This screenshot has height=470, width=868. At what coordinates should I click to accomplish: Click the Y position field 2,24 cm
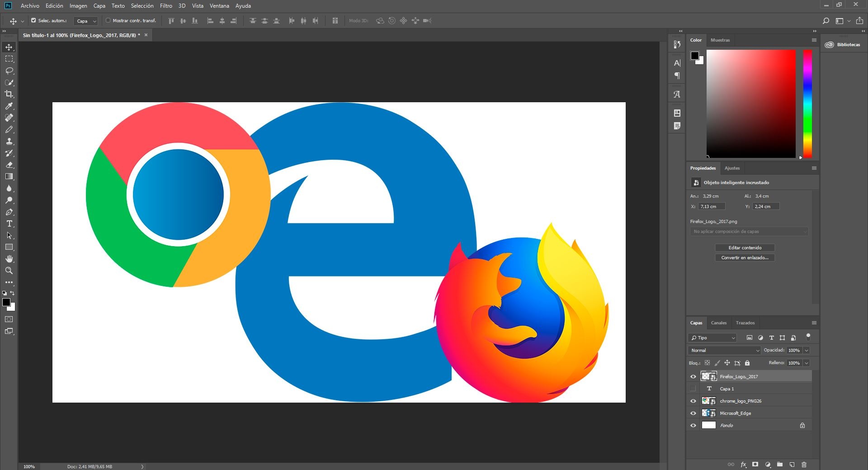click(766, 206)
